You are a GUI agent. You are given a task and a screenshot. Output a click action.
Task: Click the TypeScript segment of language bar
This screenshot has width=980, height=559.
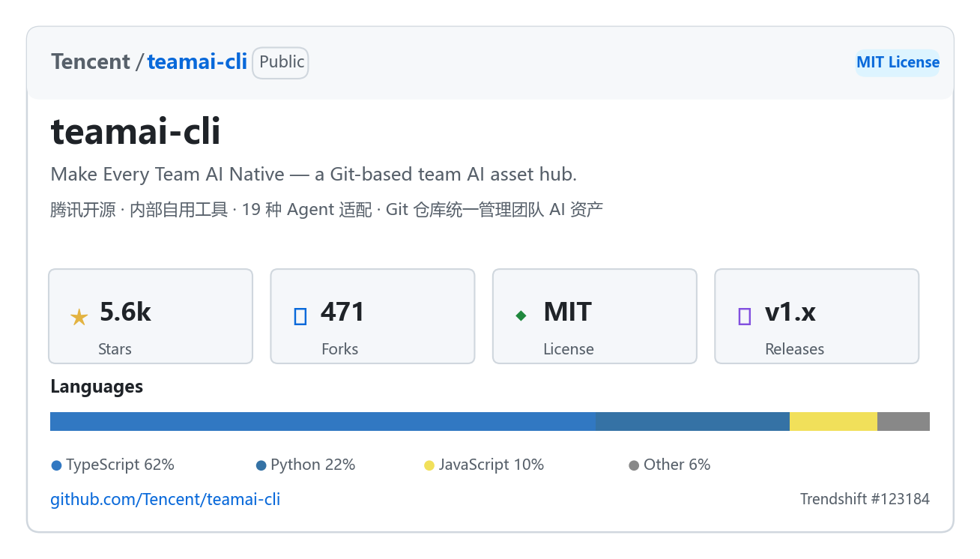323,421
